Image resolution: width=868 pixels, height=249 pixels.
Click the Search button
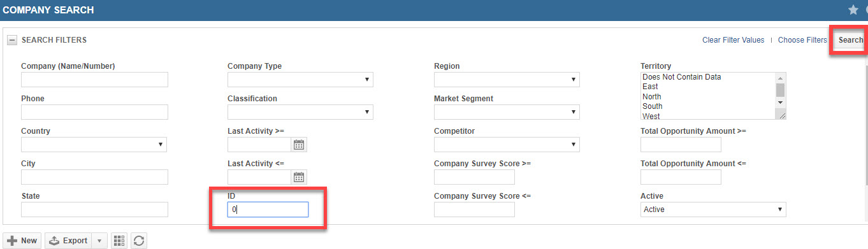coord(850,40)
